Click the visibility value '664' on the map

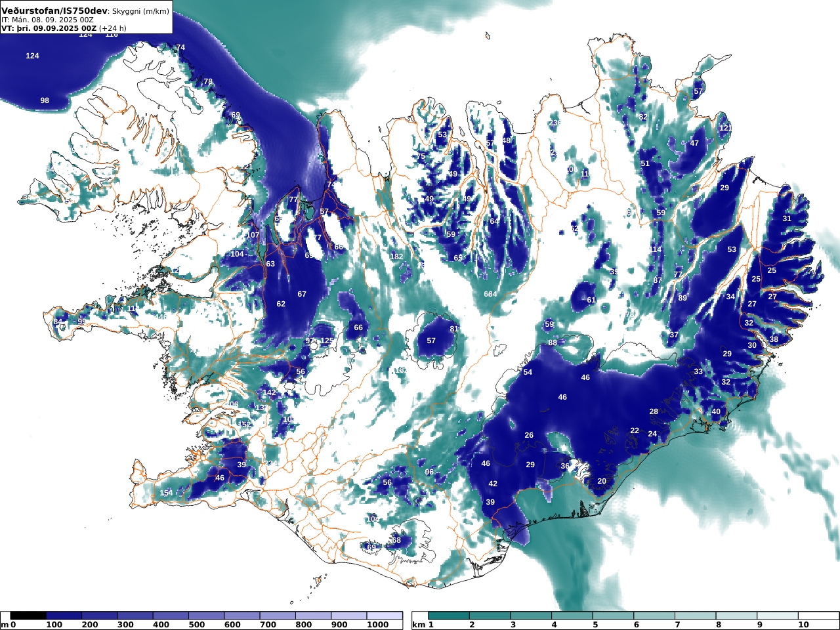click(x=490, y=294)
